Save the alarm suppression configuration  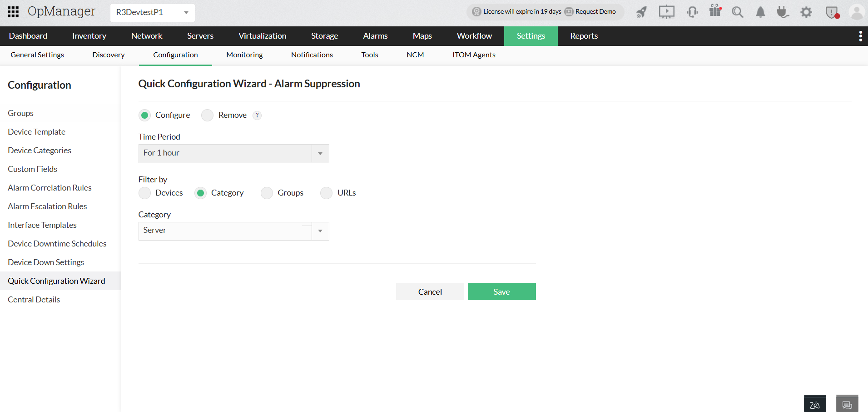(501, 291)
